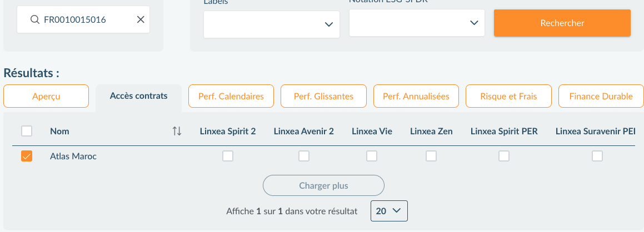Toggle the select-all header checkbox
Image resolution: width=644 pixels, height=232 pixels.
27,132
